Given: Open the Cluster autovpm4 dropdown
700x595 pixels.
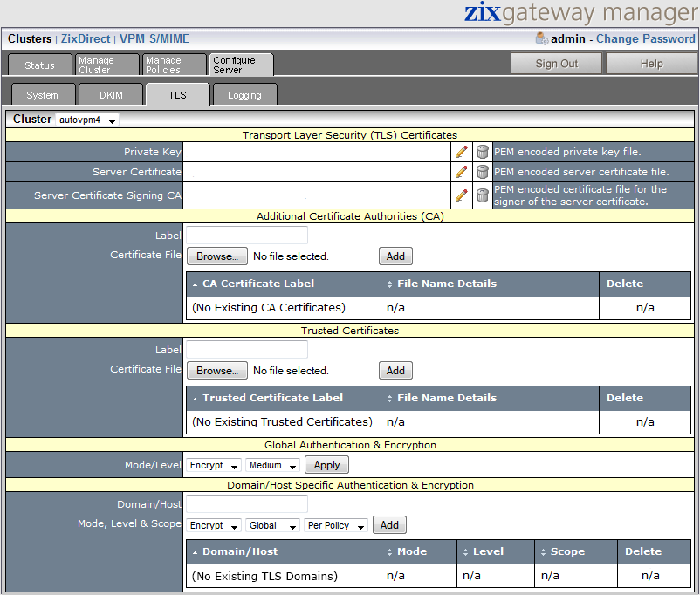Looking at the screenshot, I should click(87, 120).
